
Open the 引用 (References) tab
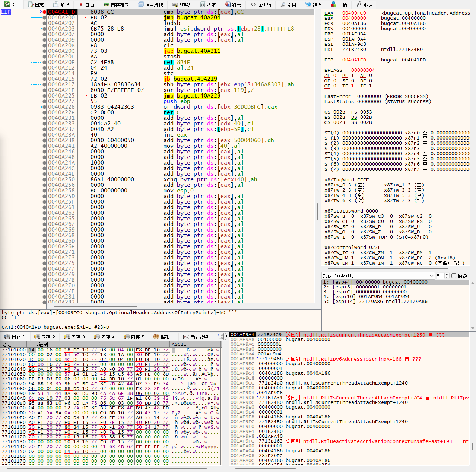(288, 4)
